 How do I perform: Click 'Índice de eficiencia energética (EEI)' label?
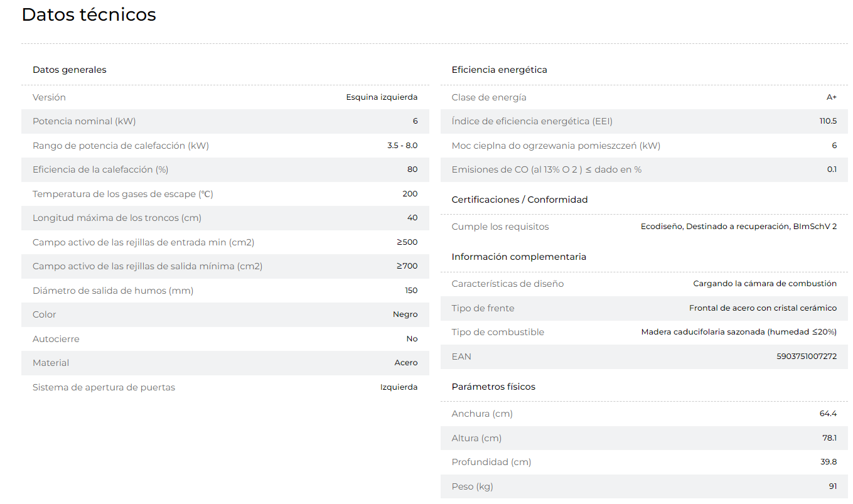tap(532, 121)
